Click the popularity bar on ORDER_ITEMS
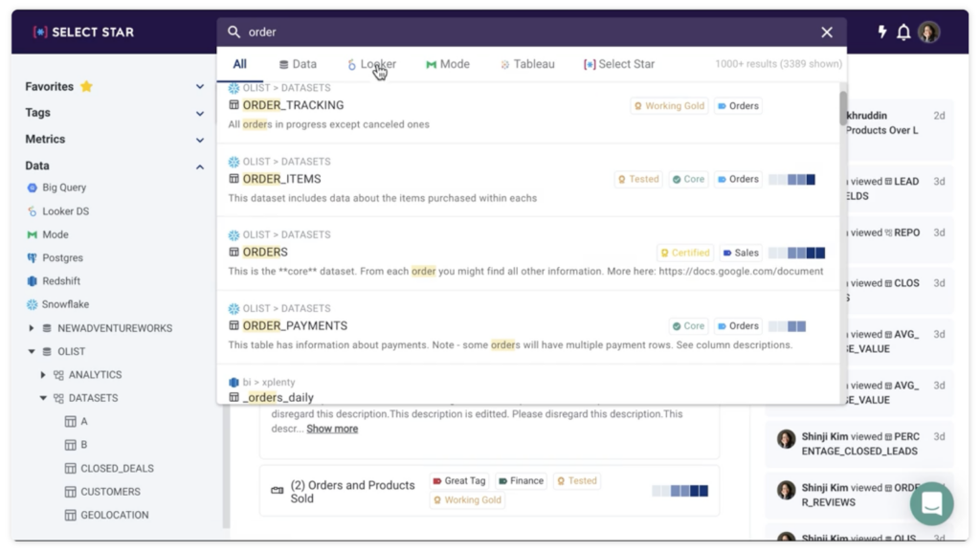This screenshot has height=553, width=980. pos(791,179)
